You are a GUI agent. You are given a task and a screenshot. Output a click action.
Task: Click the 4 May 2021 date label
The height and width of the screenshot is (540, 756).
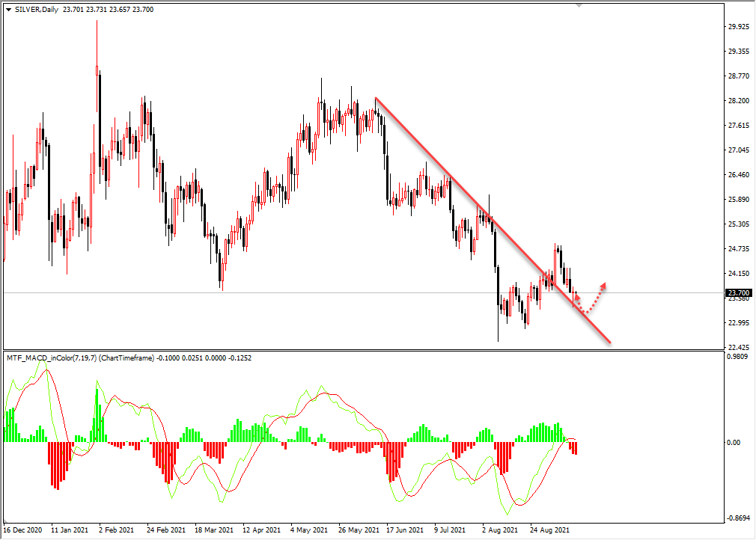[x=308, y=530]
